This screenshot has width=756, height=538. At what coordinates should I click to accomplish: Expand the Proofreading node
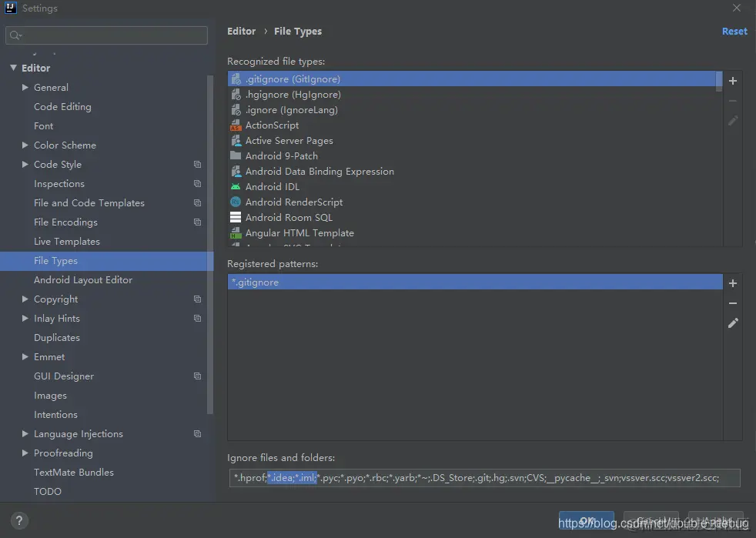[25, 453]
